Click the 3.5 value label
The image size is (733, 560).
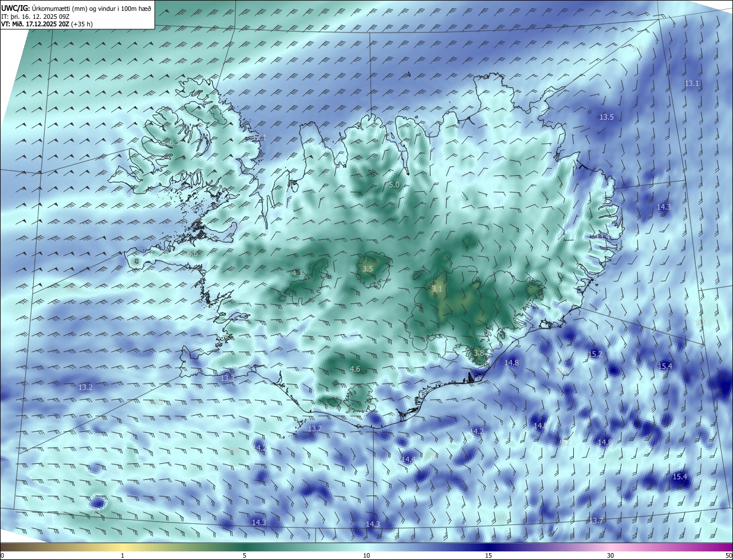368,269
